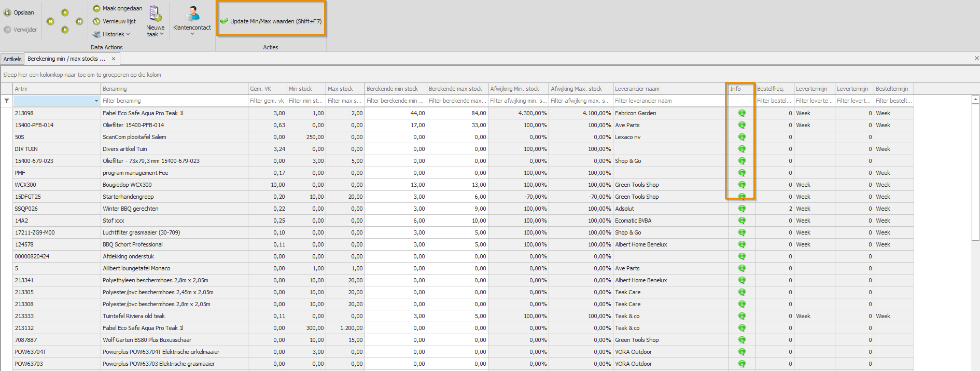Open the Artnr filter dropdown arrow

pos(96,101)
